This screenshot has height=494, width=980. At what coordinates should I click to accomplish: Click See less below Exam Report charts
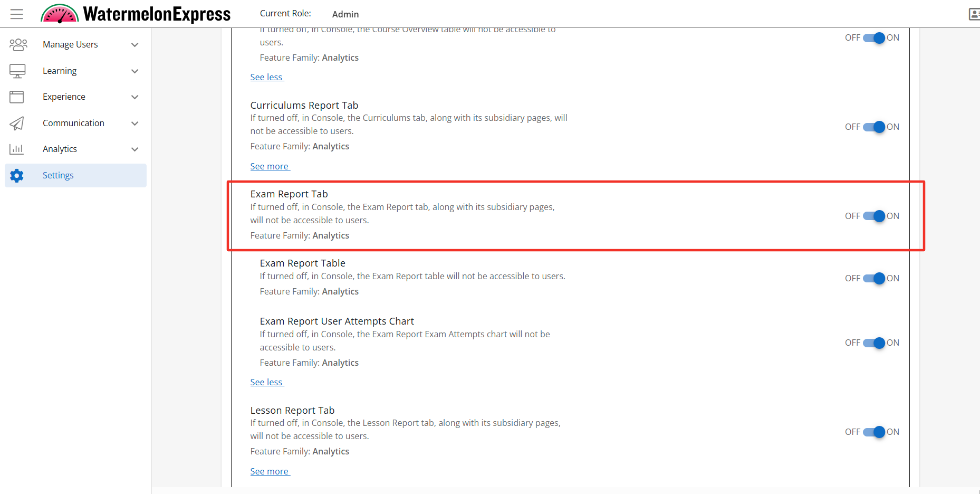point(266,383)
